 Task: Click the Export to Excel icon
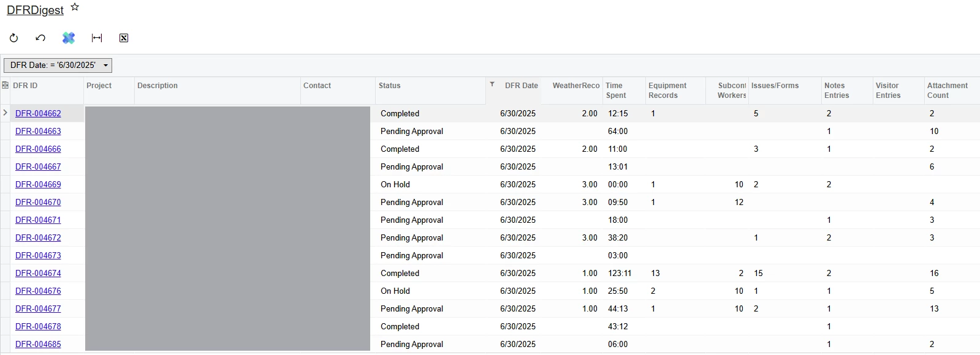click(124, 38)
